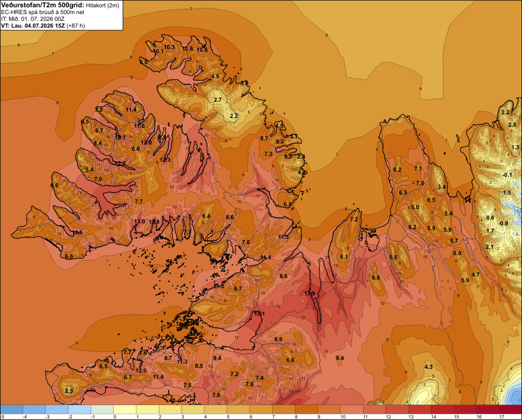Click the VT: Lau. 04.07.2026 15Z line
The height and width of the screenshot is (420, 522).
[43, 26]
